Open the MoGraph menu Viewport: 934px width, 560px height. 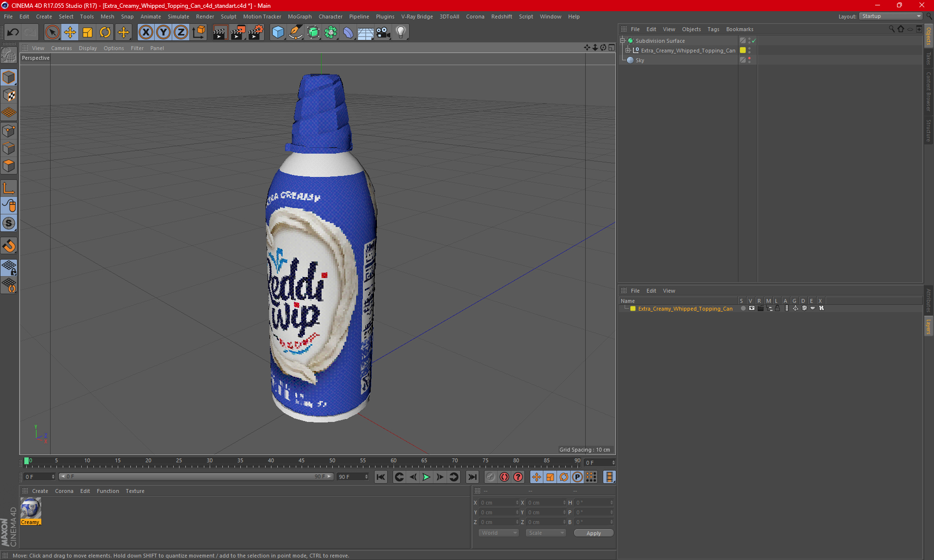(300, 17)
